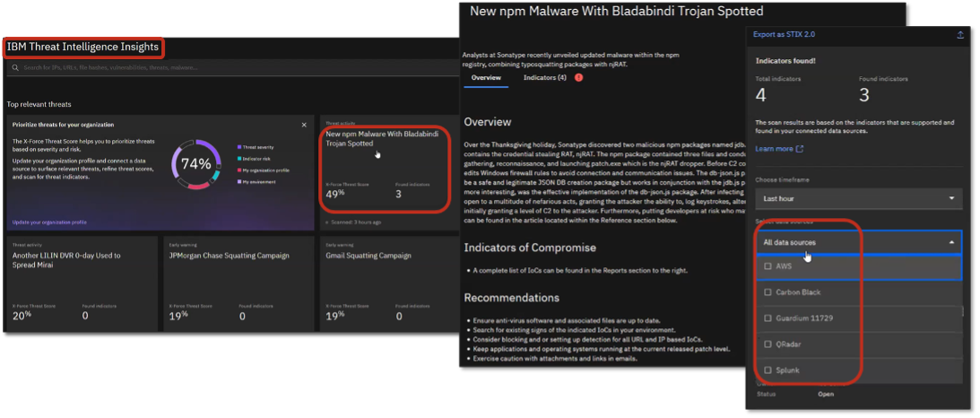The image size is (980, 418).
Task: Click the red alert icon beside Indicators
Action: tap(578, 77)
